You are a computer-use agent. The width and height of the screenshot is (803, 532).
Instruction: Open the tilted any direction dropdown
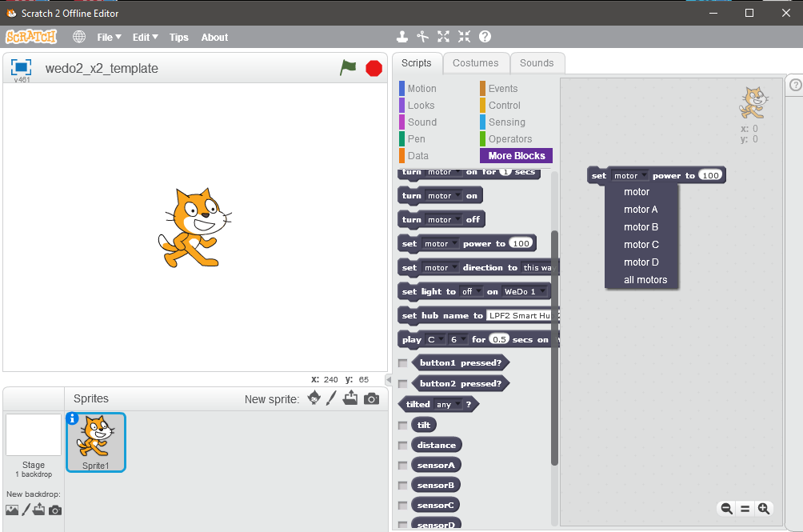(447, 405)
